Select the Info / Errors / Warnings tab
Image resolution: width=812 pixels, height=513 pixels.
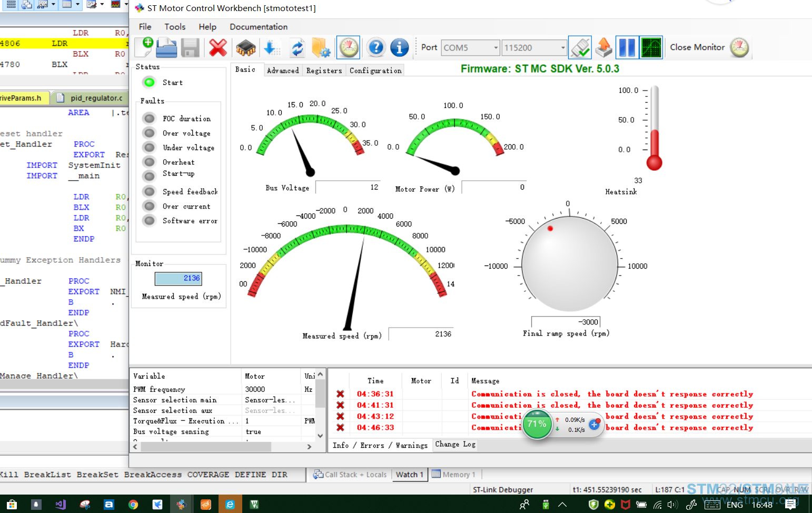pyautogui.click(x=380, y=446)
